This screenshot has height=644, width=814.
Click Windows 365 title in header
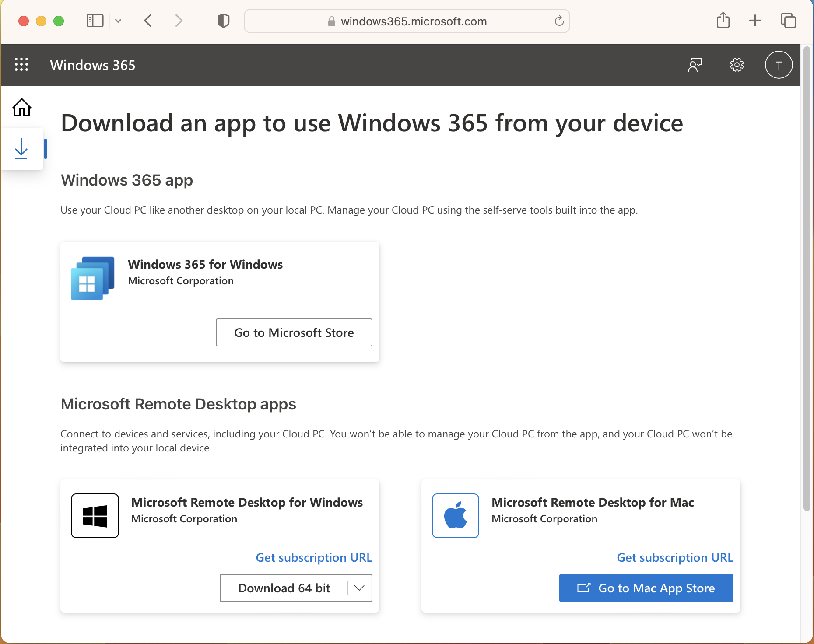(x=93, y=65)
